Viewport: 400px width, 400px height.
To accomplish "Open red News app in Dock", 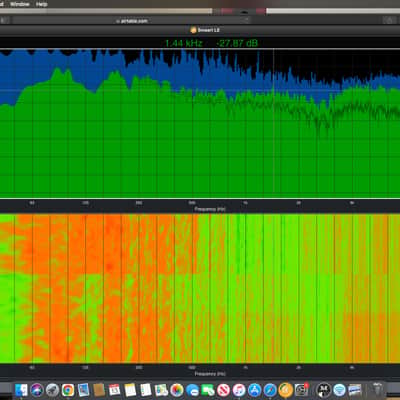I will point(224,389).
